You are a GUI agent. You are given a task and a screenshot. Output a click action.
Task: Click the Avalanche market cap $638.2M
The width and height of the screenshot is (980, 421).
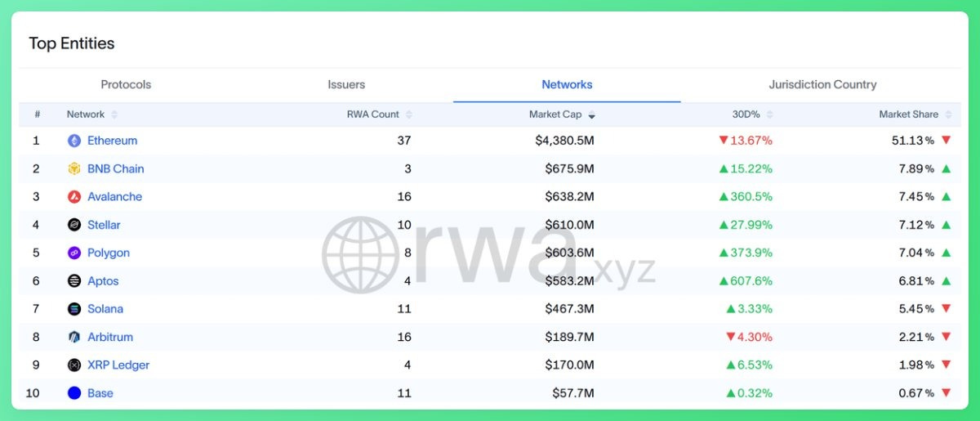click(x=570, y=196)
